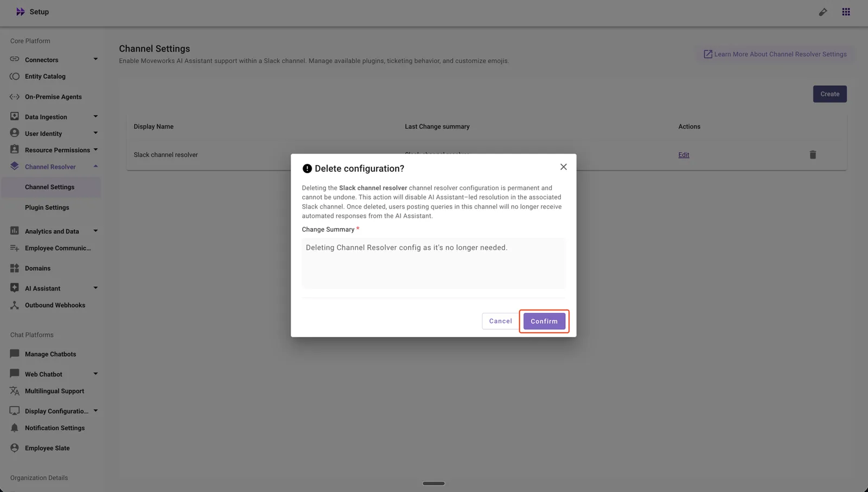Screen dimensions: 868x492
Task: Click the Multilingual Support translate icon
Action: 15,391
